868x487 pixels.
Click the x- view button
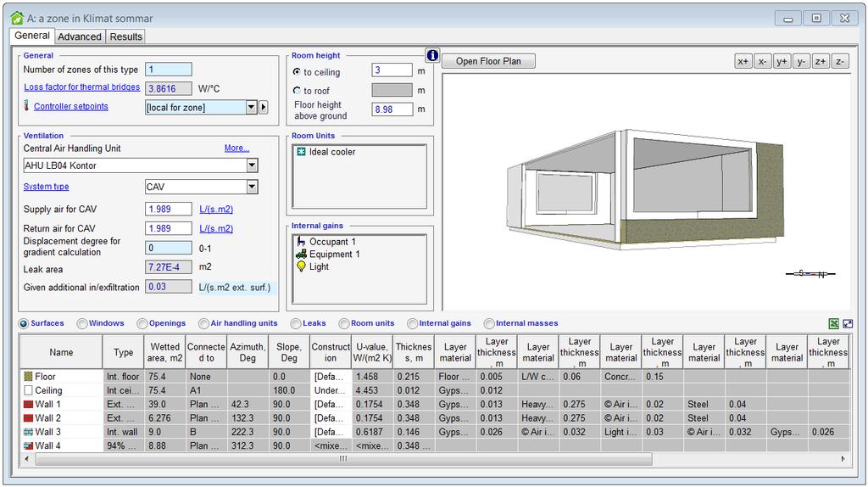coord(762,61)
